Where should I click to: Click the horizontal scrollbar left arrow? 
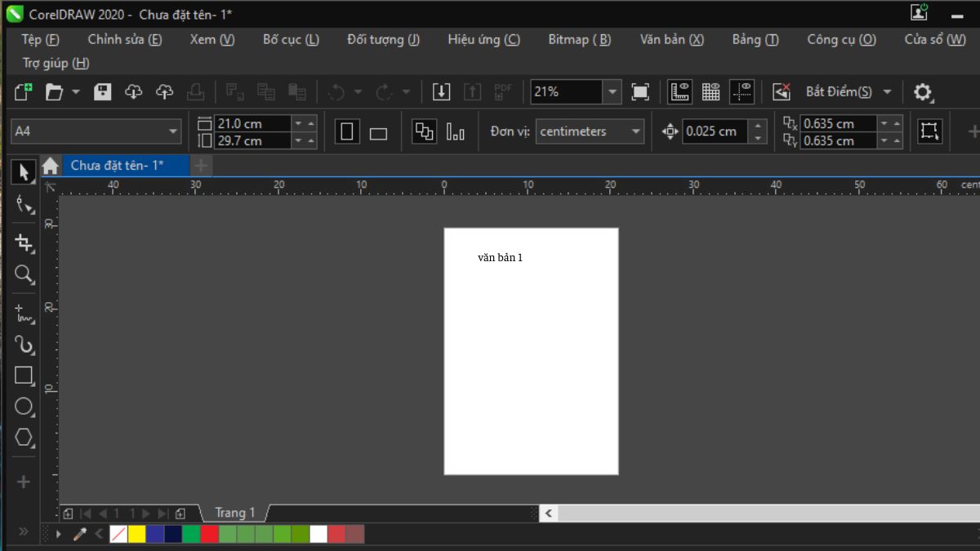click(x=549, y=513)
